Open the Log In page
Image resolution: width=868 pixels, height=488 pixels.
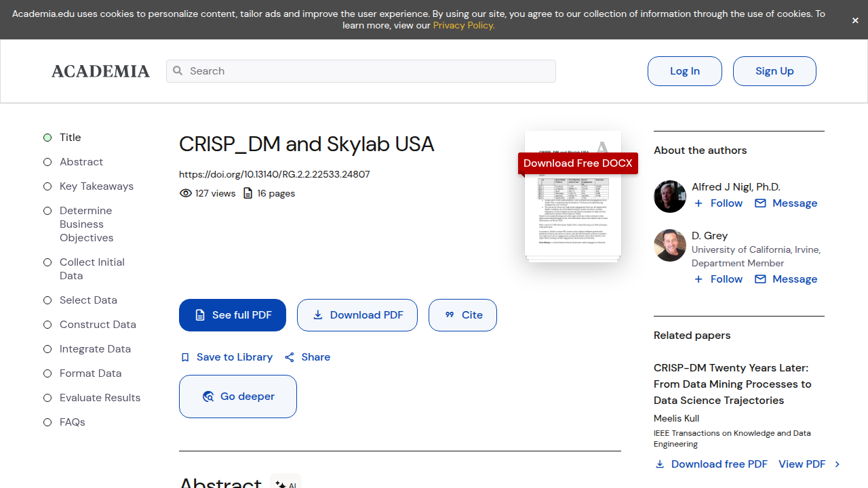coord(685,71)
